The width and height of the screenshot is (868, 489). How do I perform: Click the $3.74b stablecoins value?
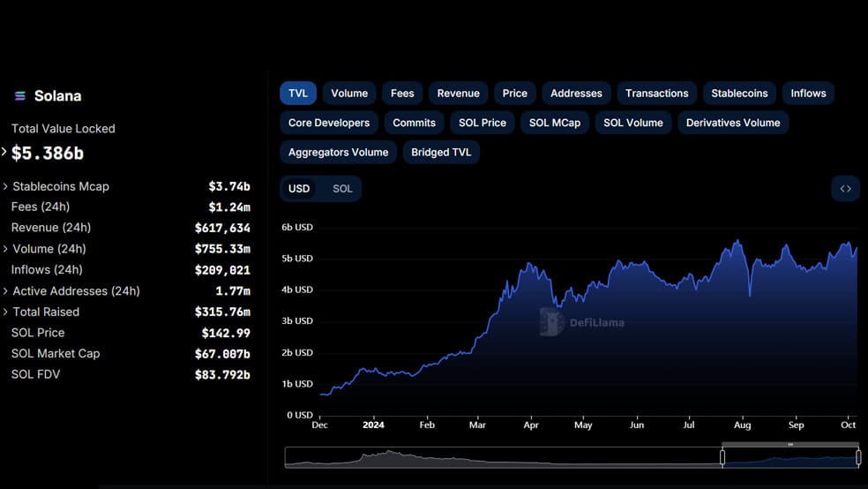(x=229, y=186)
